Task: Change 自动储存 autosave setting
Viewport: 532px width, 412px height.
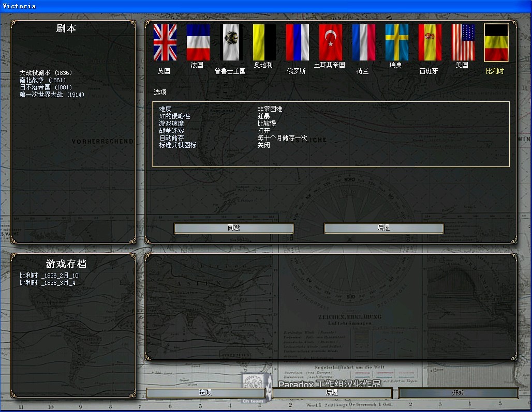Action: point(171,138)
